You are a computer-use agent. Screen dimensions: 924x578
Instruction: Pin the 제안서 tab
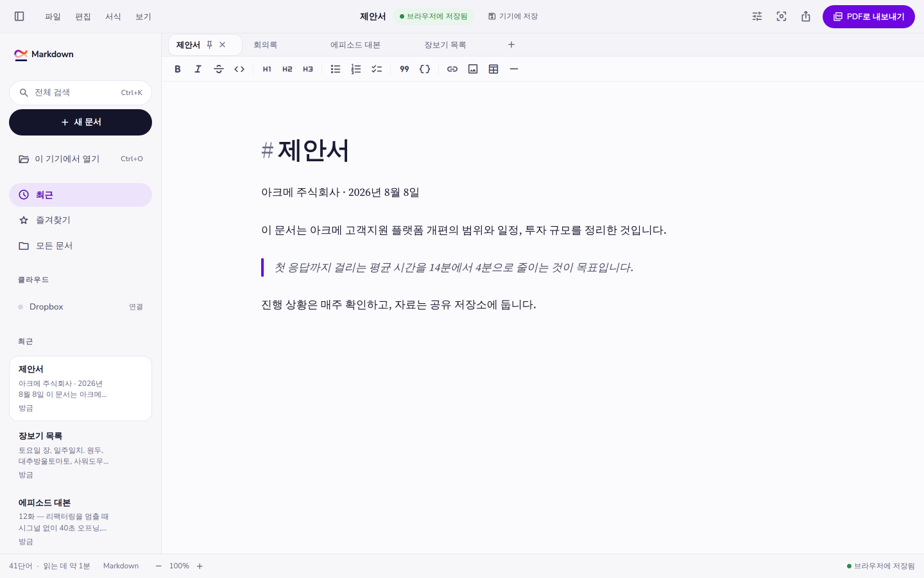[x=209, y=45]
